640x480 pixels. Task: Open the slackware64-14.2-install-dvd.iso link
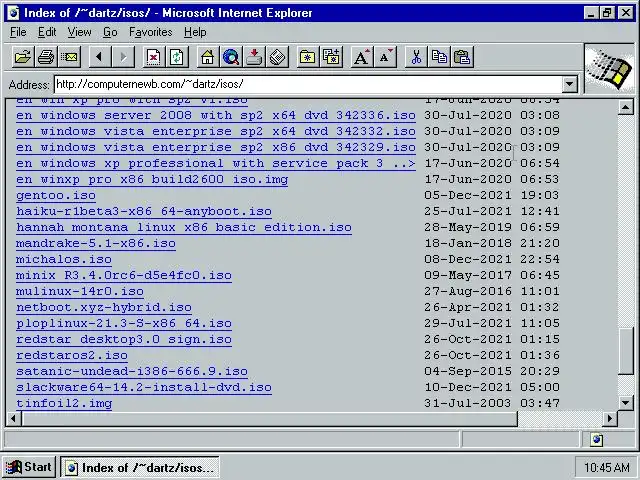(144, 387)
